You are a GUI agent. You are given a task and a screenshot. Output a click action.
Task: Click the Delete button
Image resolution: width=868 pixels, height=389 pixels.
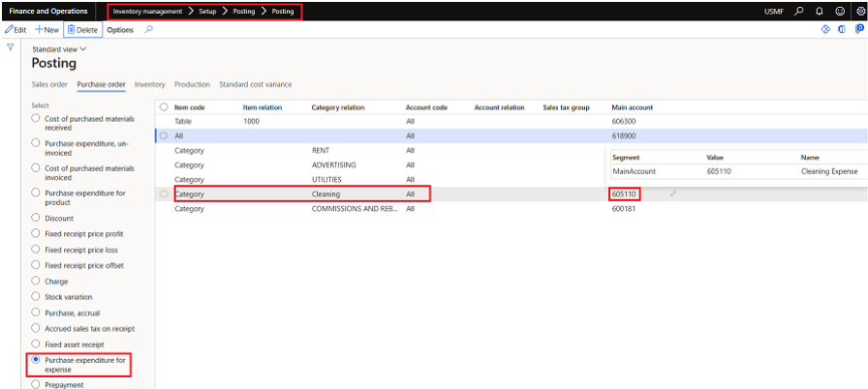pos(82,30)
